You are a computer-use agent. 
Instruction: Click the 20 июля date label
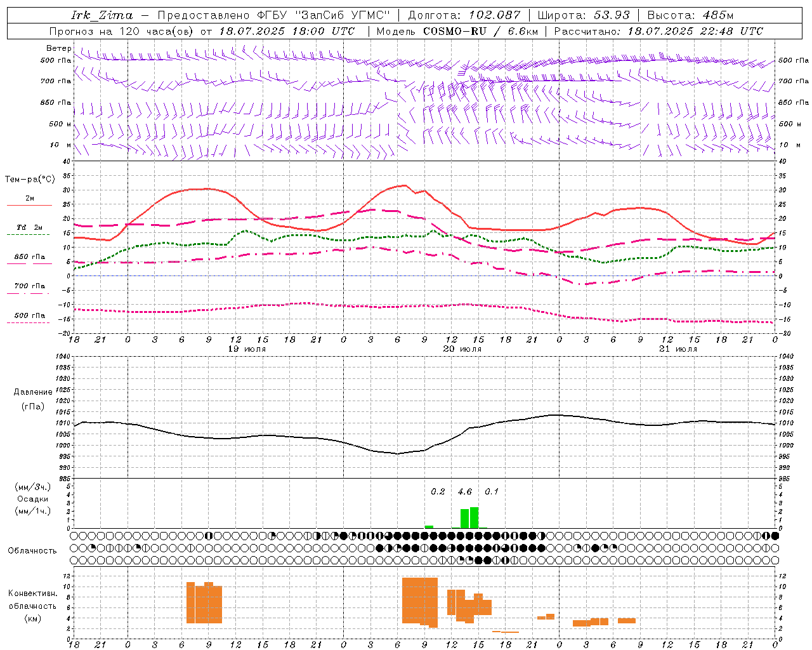[462, 349]
